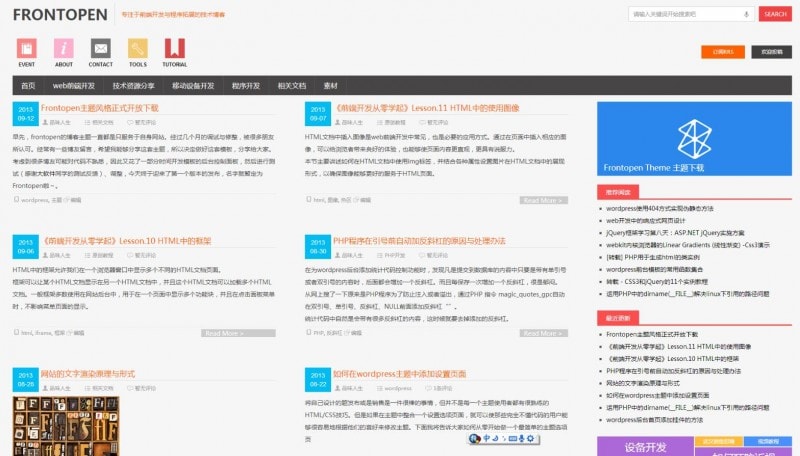
Task: Open recent-updates link Frontopen主题风格正式开放下载
Action: pos(652,335)
